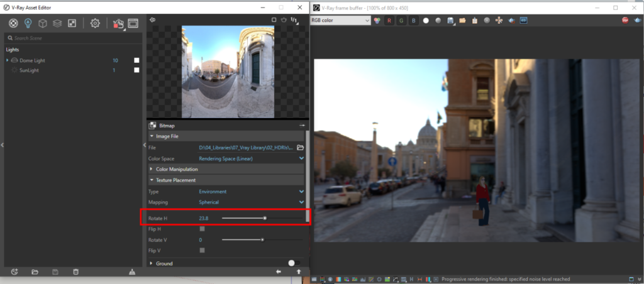Switch to RGB channels icon in frame buffer
644x284 pixels.
coord(377,20)
